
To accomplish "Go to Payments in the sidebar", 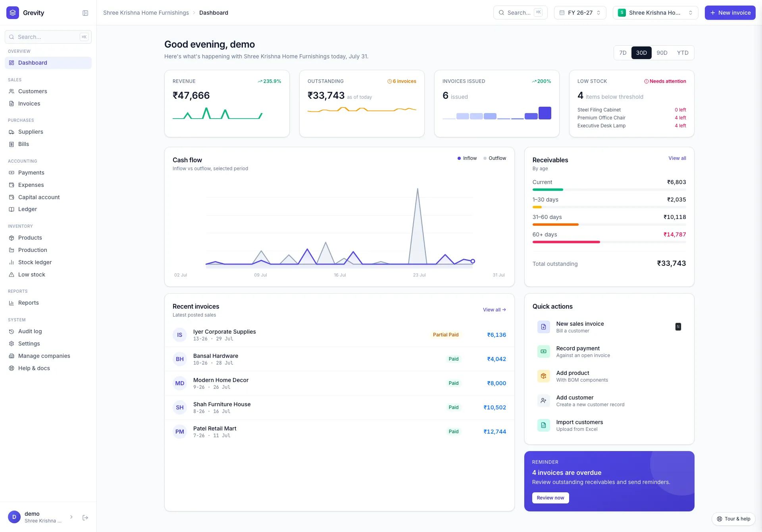I will click(x=48, y=173).
